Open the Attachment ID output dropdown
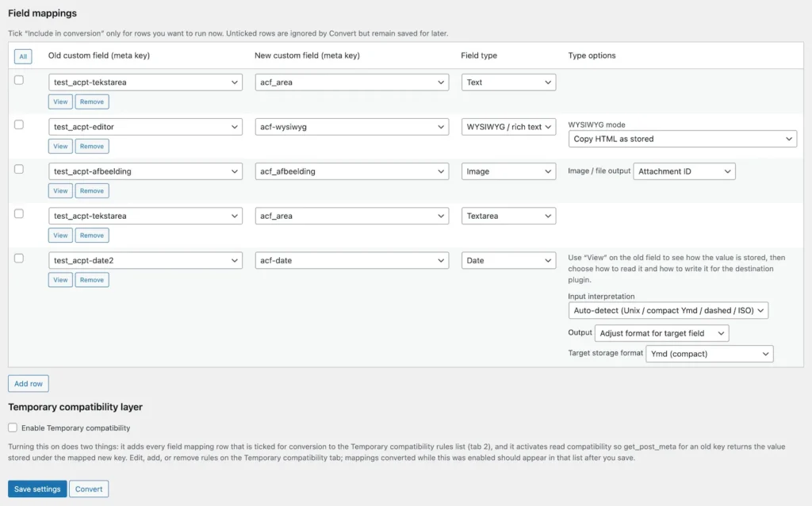 coord(684,171)
